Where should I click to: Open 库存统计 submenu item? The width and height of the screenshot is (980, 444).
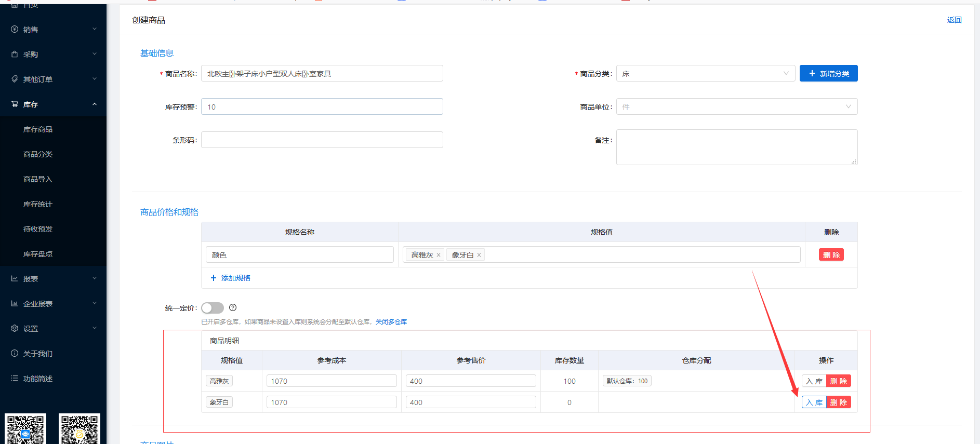point(38,204)
